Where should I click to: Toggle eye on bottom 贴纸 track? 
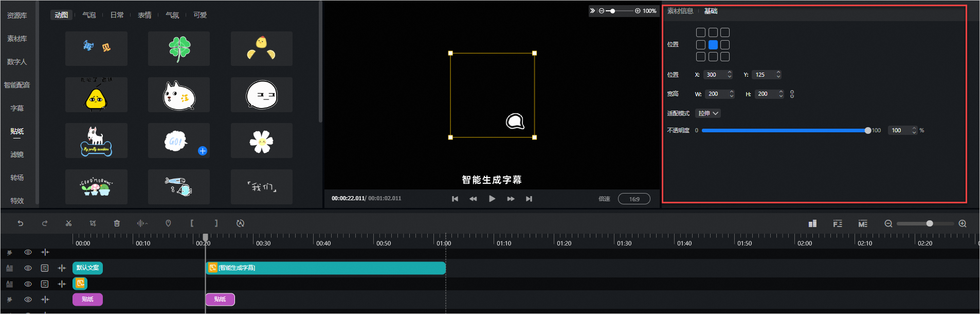tap(28, 300)
